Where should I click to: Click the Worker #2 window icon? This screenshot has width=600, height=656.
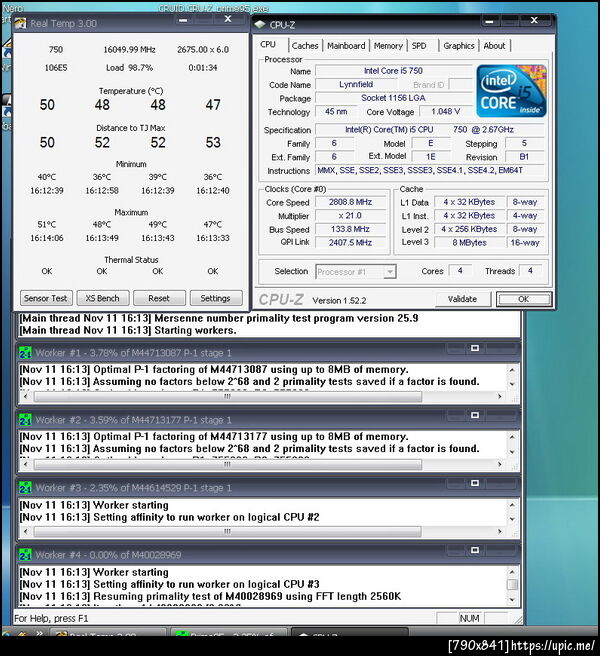point(25,420)
